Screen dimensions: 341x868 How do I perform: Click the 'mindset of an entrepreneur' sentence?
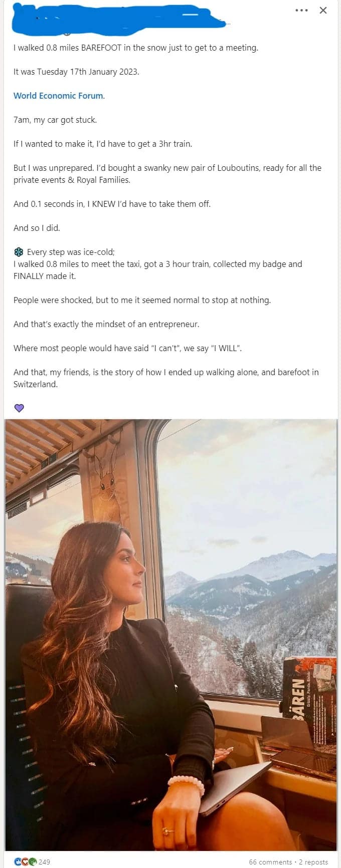[x=106, y=324]
